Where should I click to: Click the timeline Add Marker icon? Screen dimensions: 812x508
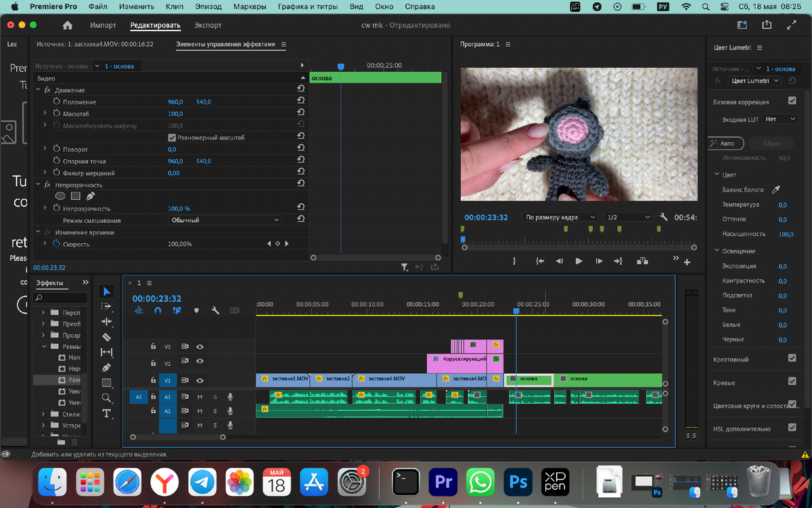196,311
